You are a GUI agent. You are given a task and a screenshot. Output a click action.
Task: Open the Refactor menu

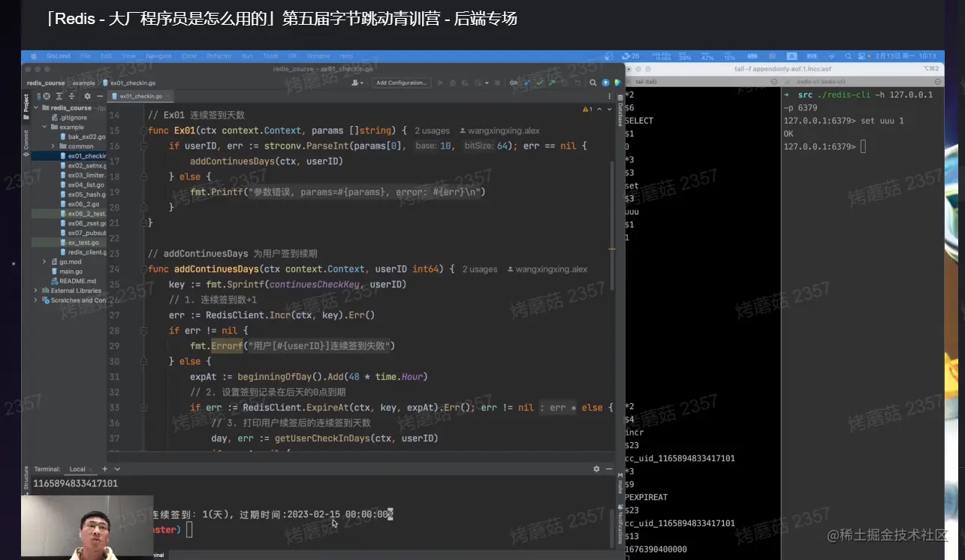click(219, 56)
